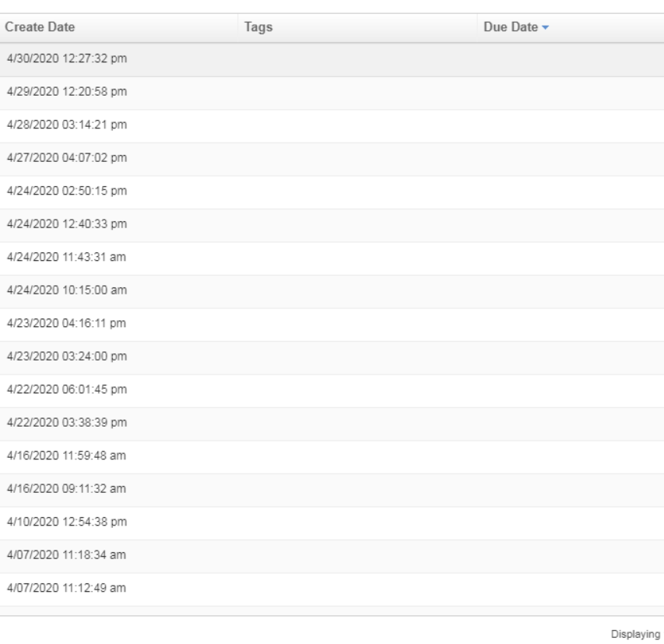Select the row created 4/27/2020 04:07:02 pm
Viewport: 664px width, 644px height.
(67, 159)
